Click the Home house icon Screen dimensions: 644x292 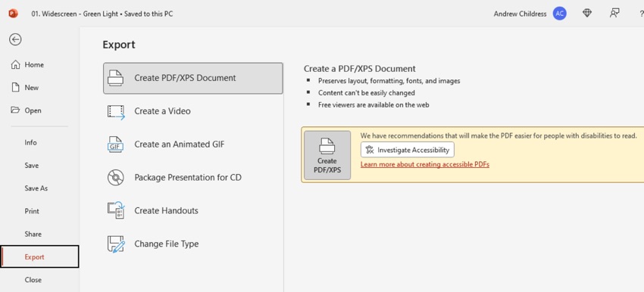(x=16, y=65)
